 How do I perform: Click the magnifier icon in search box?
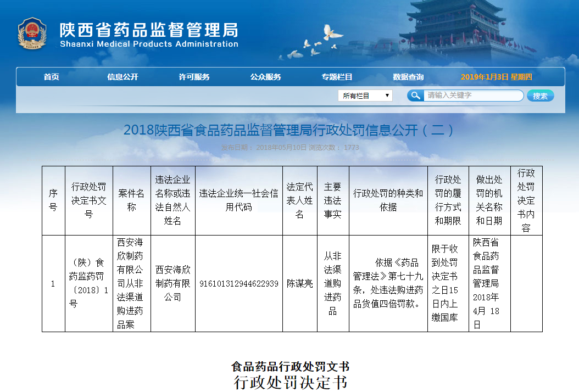(x=415, y=96)
